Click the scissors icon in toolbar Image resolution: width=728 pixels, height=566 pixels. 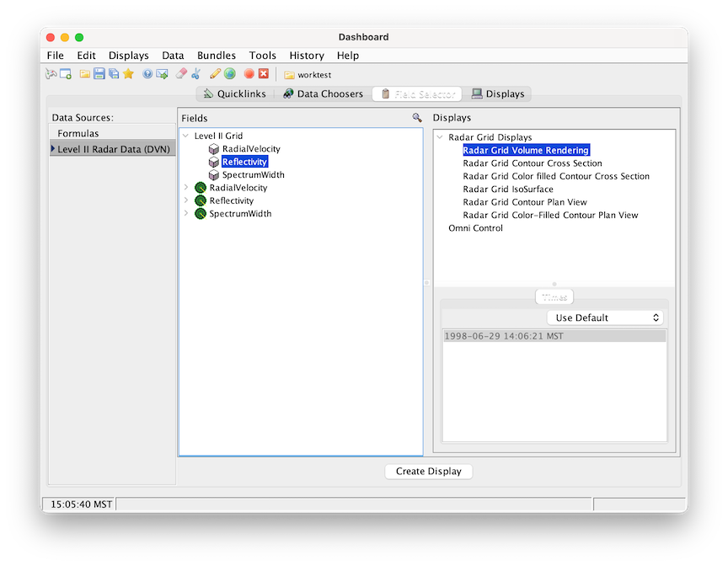(196, 74)
